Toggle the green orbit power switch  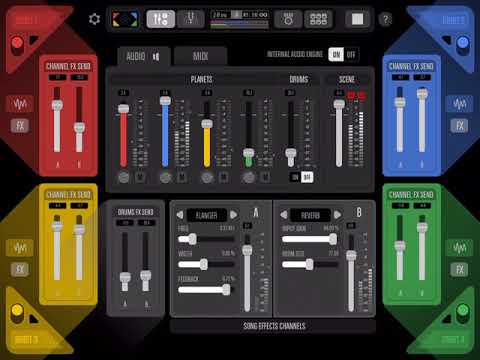(463, 313)
